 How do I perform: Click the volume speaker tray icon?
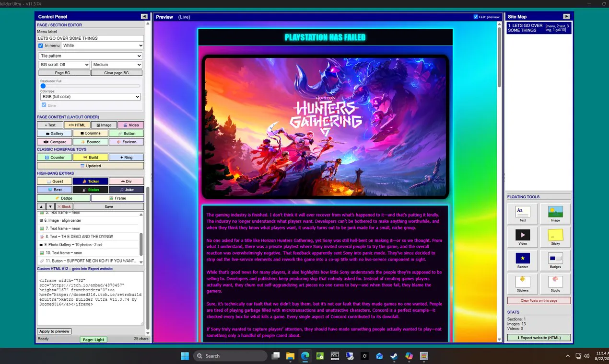pos(587,356)
